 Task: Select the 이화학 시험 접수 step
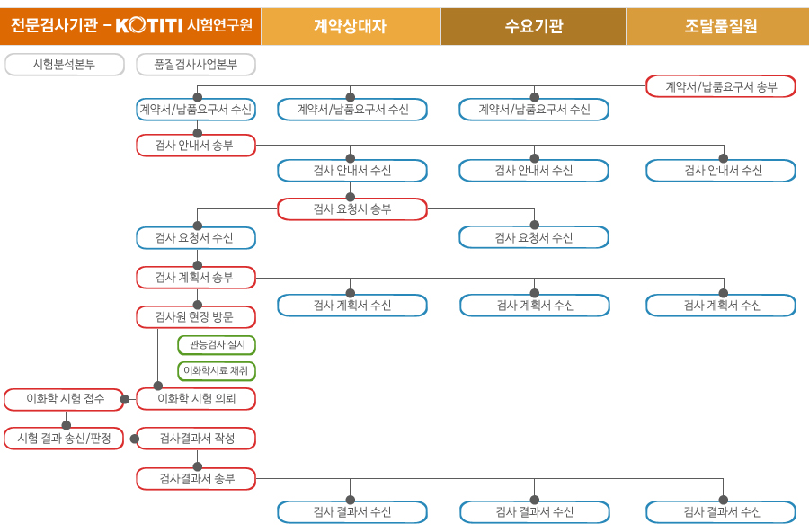click(65, 399)
